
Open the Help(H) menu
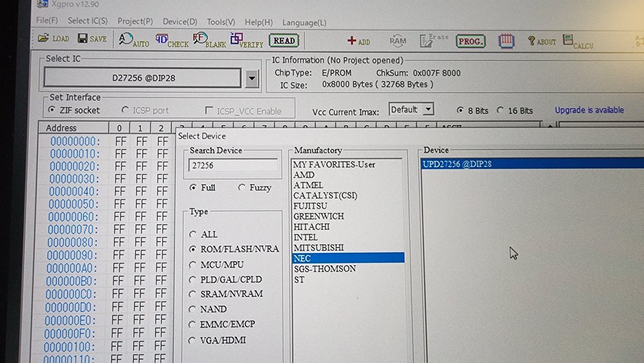tap(259, 23)
